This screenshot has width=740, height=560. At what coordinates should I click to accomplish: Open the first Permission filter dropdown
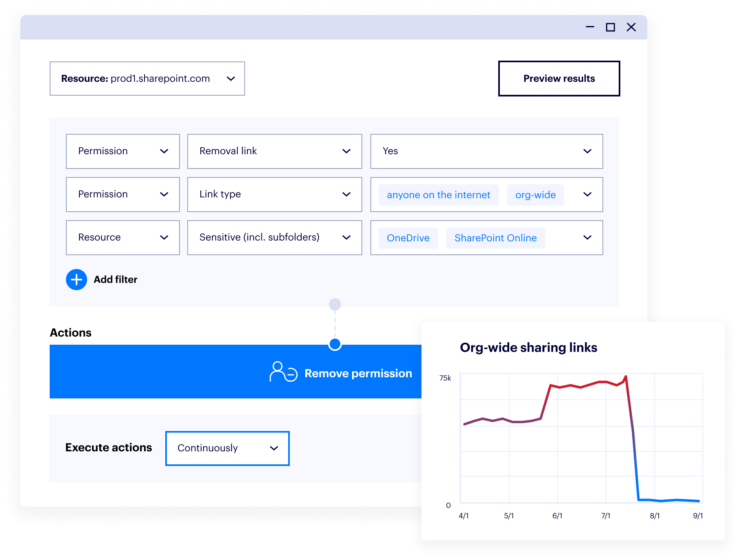[x=122, y=151]
